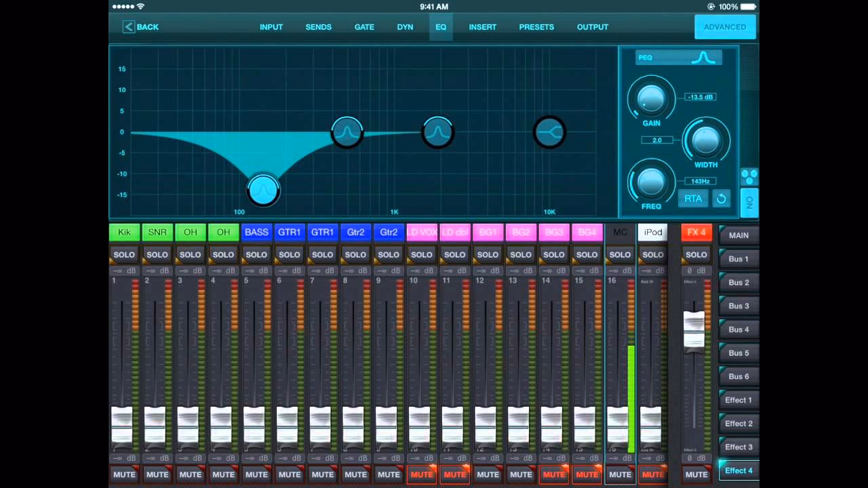
Task: Go back with the BACK arrow
Action: pyautogui.click(x=140, y=27)
